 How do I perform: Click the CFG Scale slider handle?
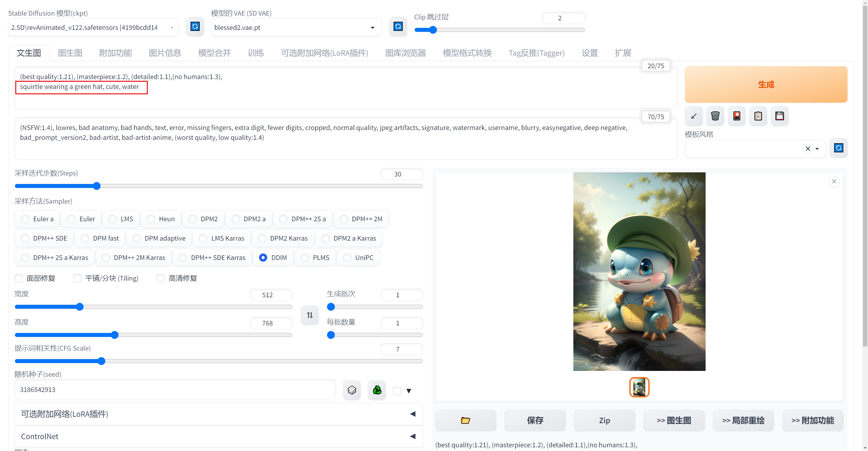pyautogui.click(x=101, y=361)
